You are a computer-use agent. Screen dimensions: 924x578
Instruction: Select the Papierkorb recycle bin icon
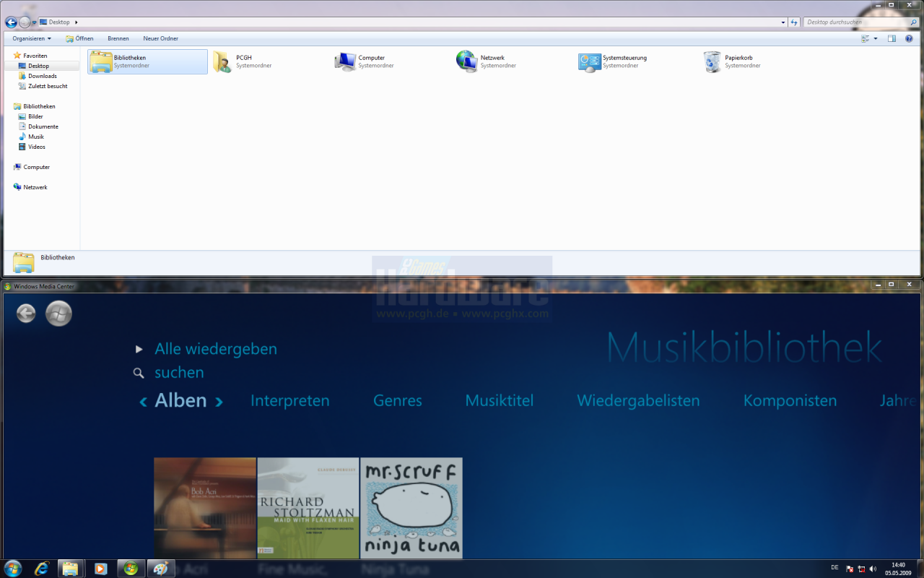[x=712, y=62]
